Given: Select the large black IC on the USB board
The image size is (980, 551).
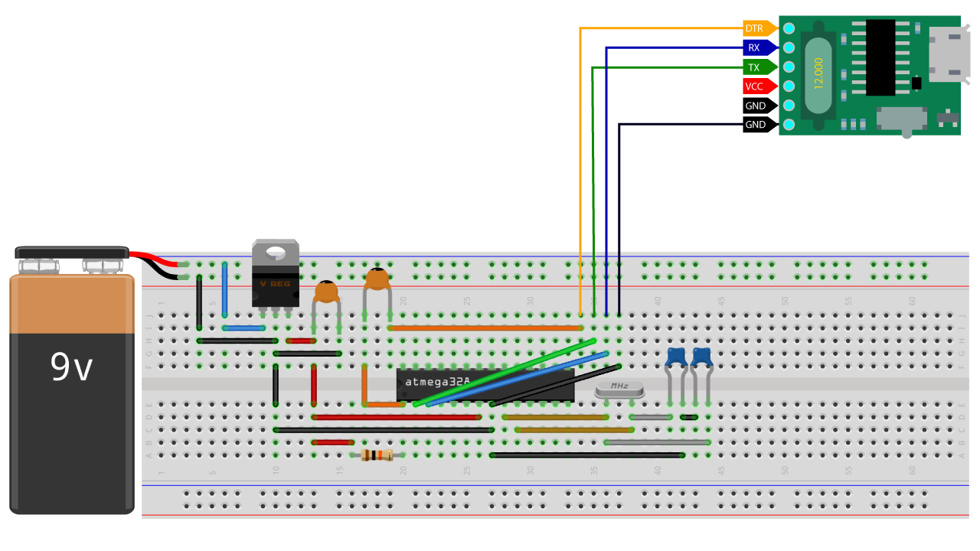Looking at the screenshot, I should [x=880, y=57].
